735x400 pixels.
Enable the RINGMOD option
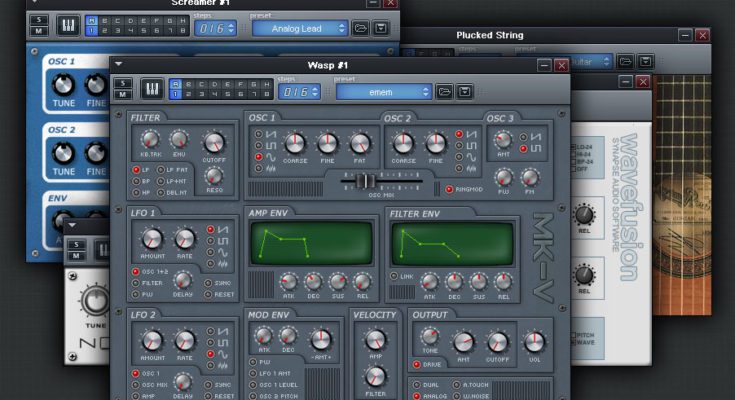(x=449, y=188)
